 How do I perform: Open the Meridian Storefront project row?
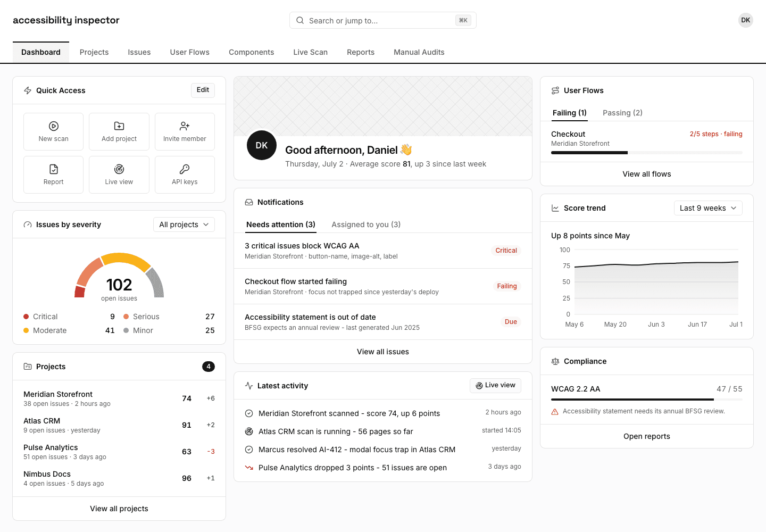(119, 398)
